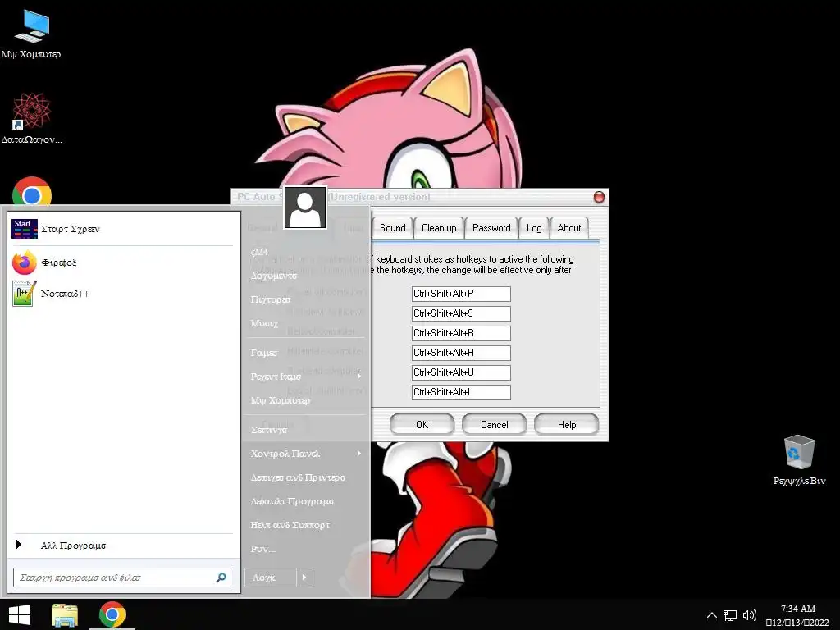840x630 pixels.
Task: Click the Lock button in start menu
Action: pos(271,577)
